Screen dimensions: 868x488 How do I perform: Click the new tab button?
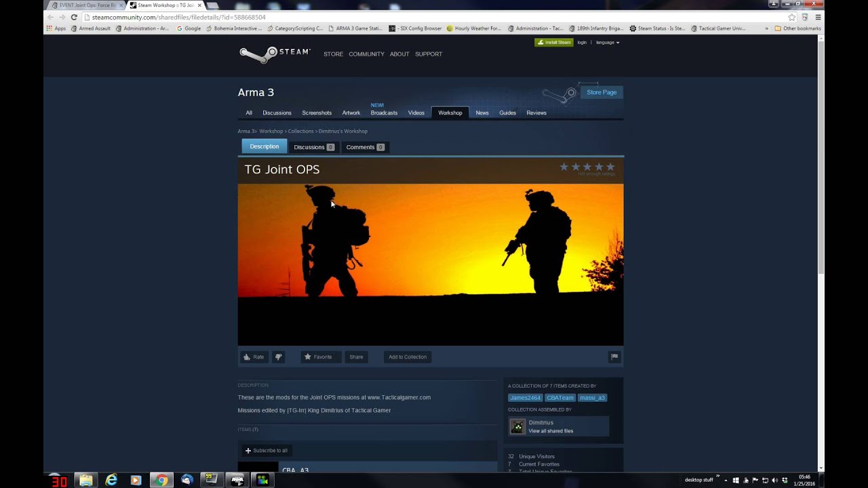(x=212, y=5)
